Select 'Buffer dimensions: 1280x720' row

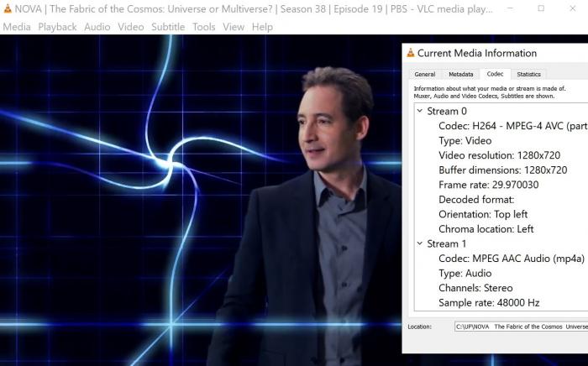click(503, 170)
